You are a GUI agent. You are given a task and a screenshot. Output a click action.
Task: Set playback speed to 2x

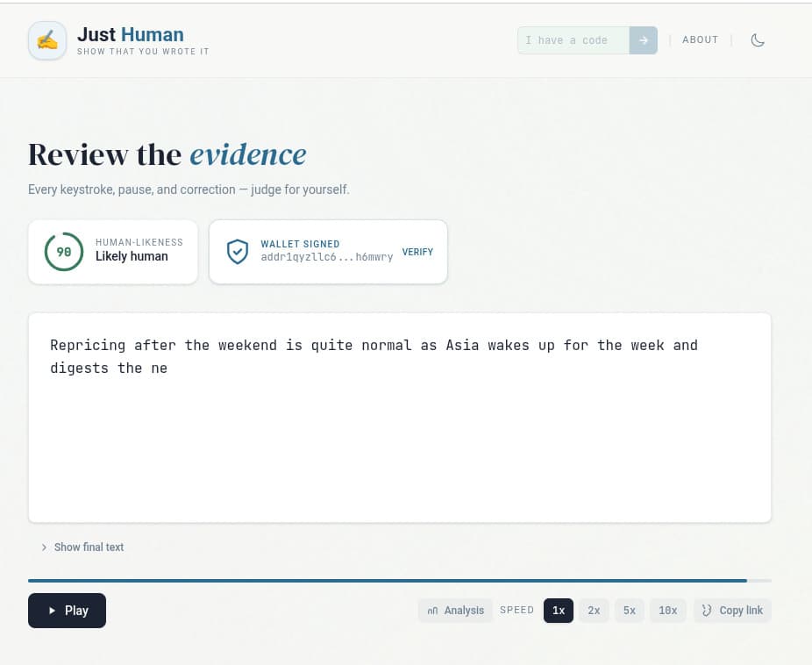coord(594,611)
